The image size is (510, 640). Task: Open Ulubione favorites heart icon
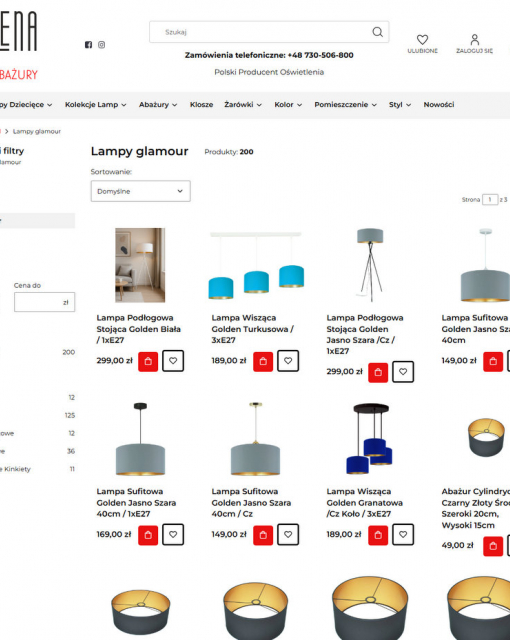click(422, 40)
